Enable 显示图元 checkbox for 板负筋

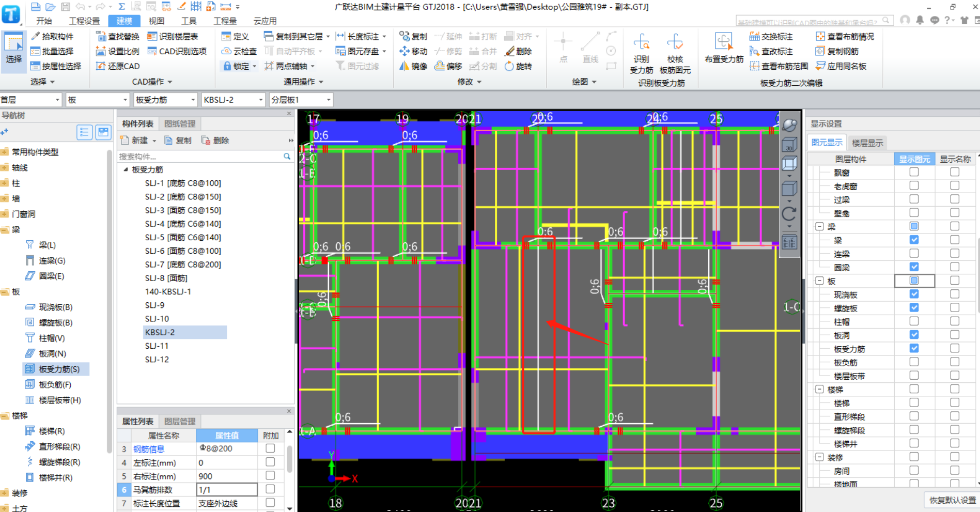[x=914, y=362]
